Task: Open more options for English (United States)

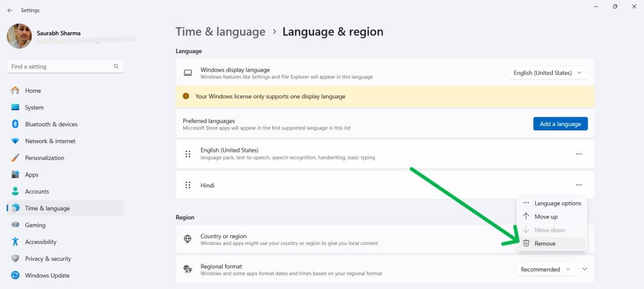Action: click(x=578, y=154)
